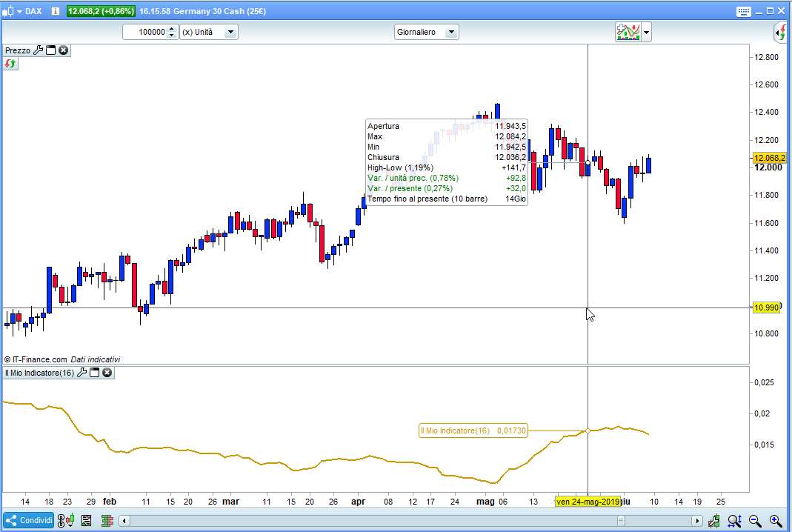Viewport: 792px width, 532px height.
Task: Click the scrollbar left arrow
Action: (124, 520)
